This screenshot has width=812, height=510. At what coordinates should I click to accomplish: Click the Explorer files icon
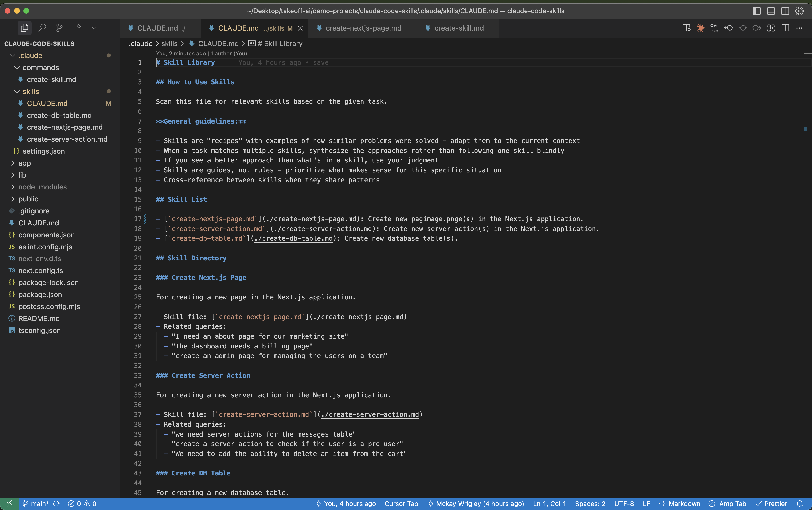(25, 28)
